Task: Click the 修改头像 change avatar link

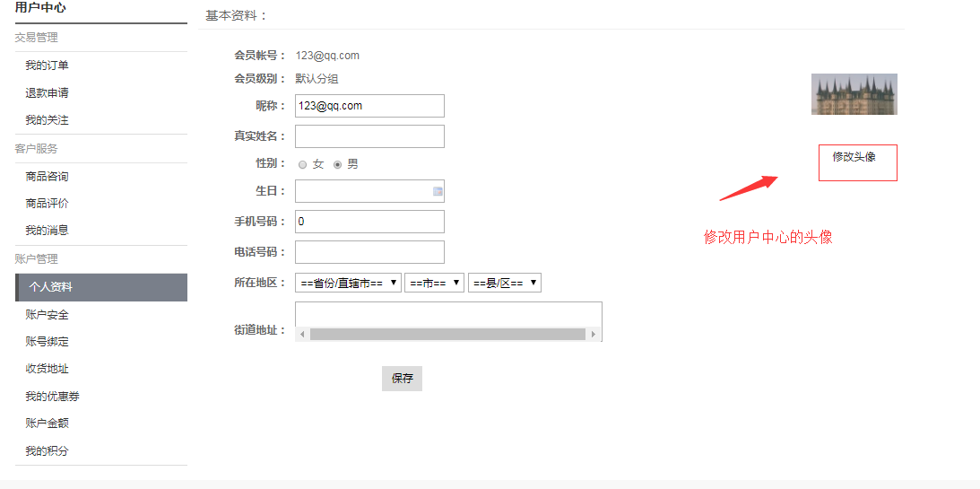Action: click(854, 157)
